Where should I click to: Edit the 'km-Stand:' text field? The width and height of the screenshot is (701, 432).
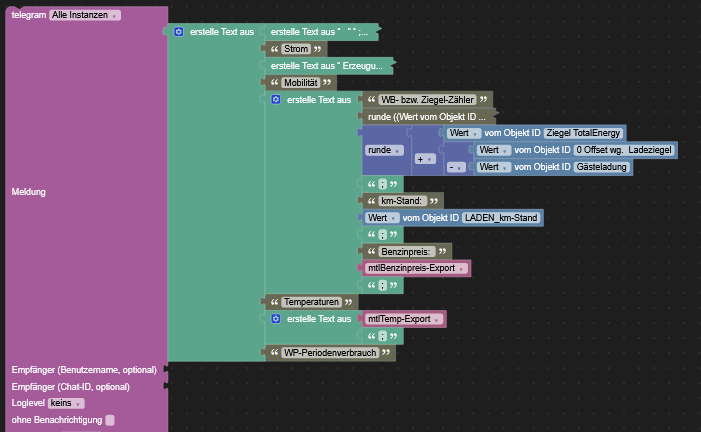pyautogui.click(x=402, y=201)
